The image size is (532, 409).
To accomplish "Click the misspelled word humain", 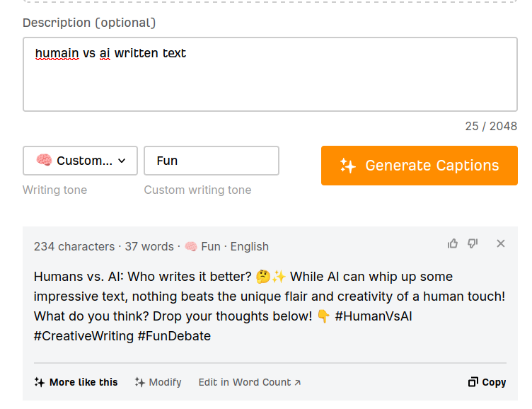I will pyautogui.click(x=57, y=53).
